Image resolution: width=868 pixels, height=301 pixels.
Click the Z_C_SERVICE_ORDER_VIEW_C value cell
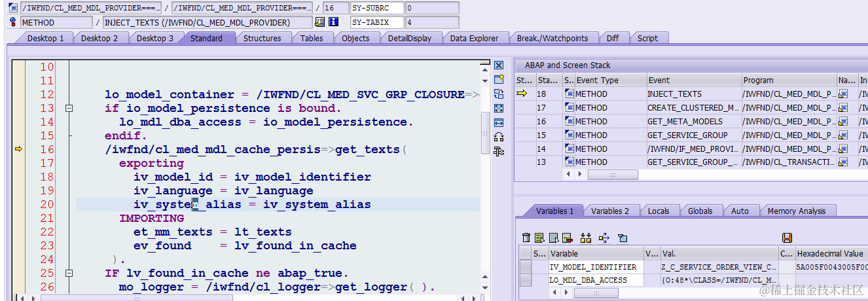pyautogui.click(x=719, y=267)
